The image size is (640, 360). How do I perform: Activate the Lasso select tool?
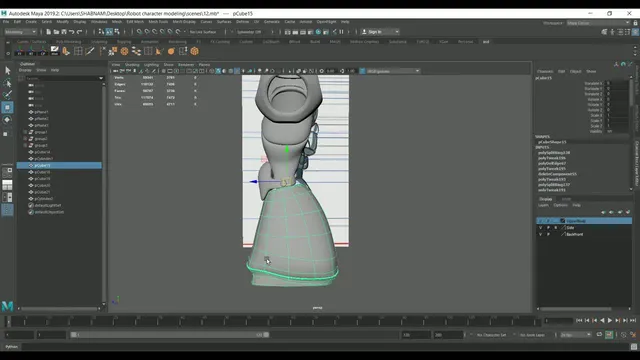click(x=7, y=83)
